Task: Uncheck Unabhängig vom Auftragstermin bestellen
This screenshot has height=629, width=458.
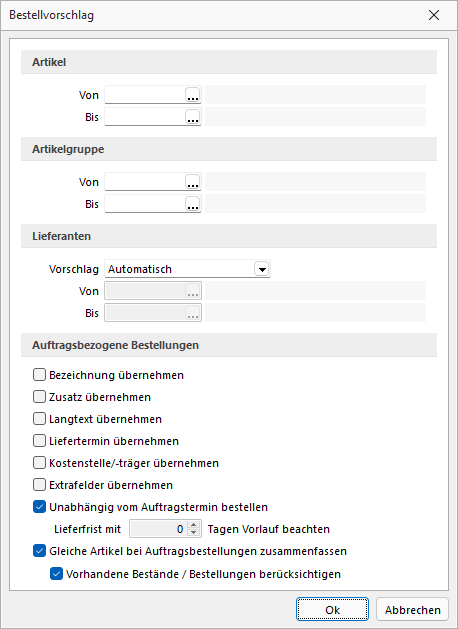Action: (39, 507)
